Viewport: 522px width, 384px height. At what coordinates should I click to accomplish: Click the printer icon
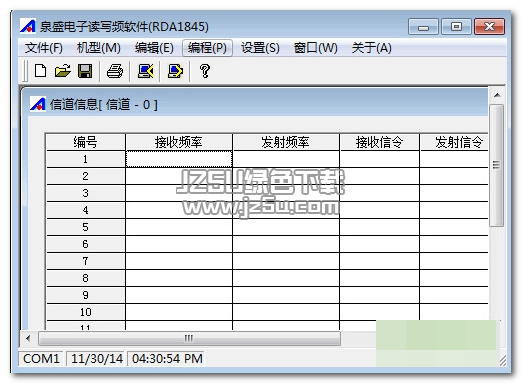coord(115,71)
